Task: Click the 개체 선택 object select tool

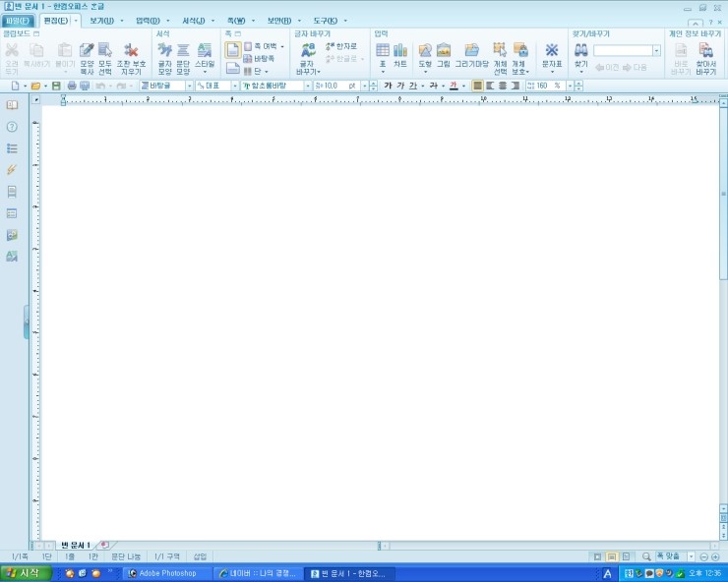Action: (500, 58)
